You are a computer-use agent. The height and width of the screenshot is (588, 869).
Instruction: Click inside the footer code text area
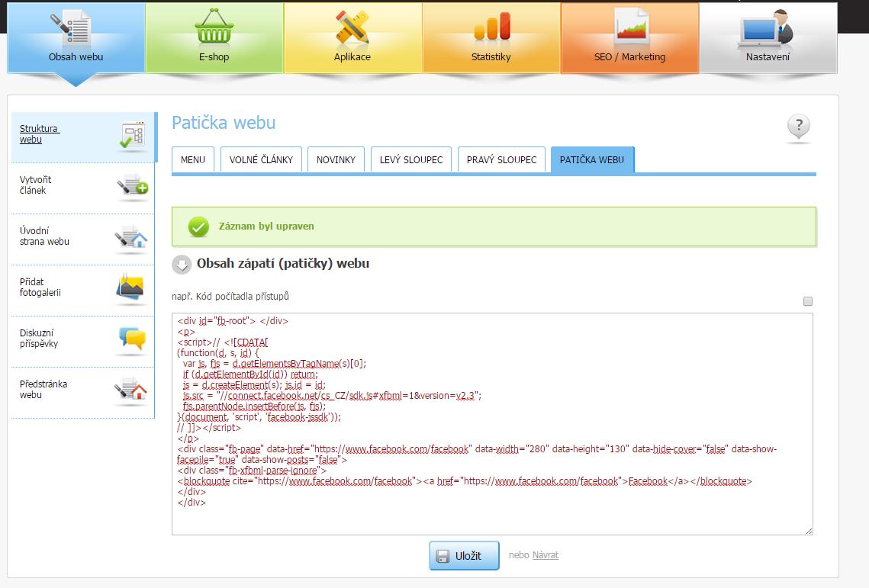point(492,424)
